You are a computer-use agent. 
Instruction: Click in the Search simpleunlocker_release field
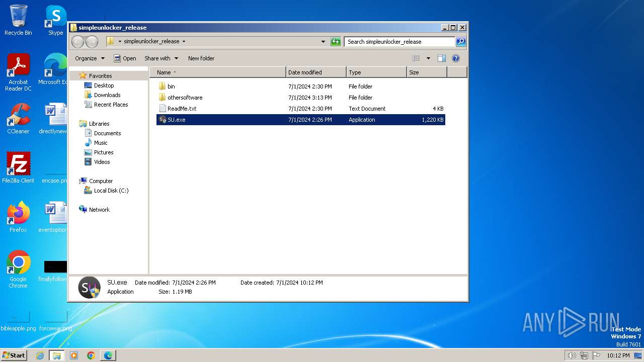click(x=399, y=42)
